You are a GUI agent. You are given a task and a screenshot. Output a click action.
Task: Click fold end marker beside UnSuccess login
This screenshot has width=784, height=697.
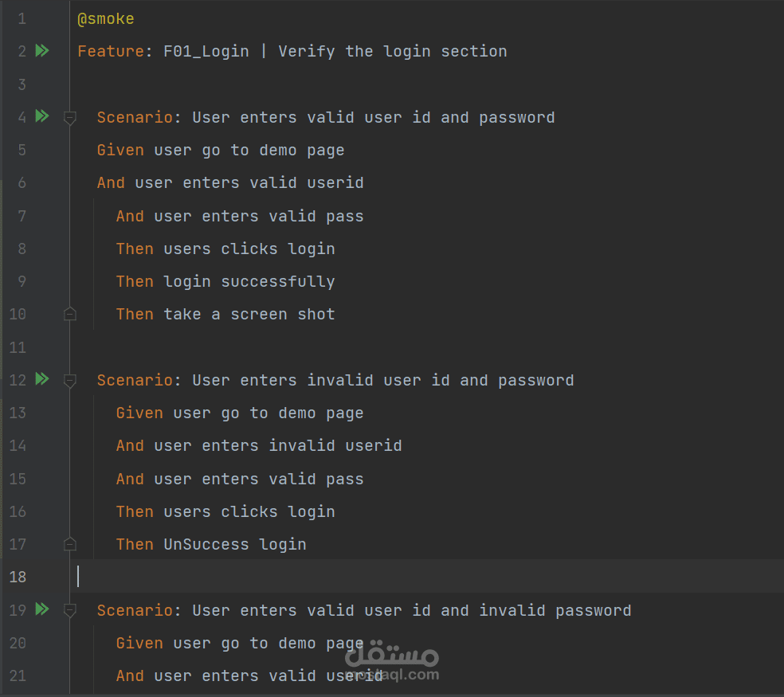(70, 544)
